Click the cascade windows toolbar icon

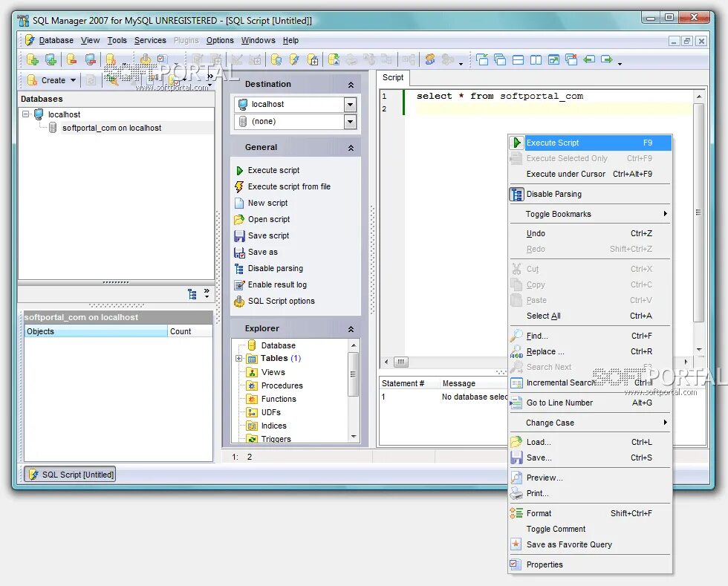point(500,59)
